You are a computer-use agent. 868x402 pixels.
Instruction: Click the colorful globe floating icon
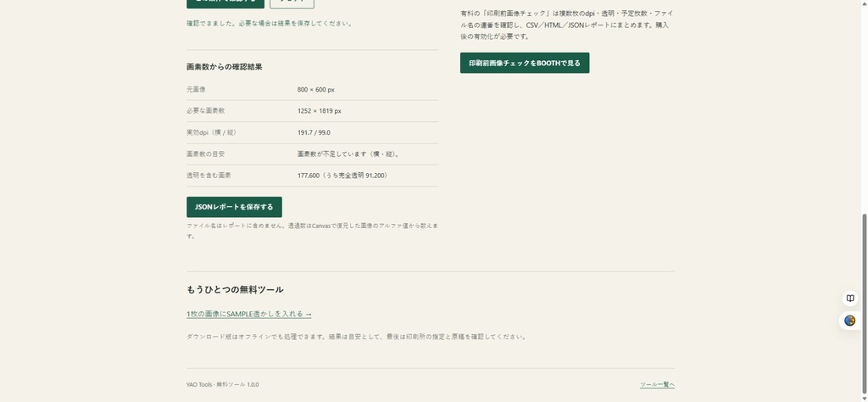(x=850, y=321)
